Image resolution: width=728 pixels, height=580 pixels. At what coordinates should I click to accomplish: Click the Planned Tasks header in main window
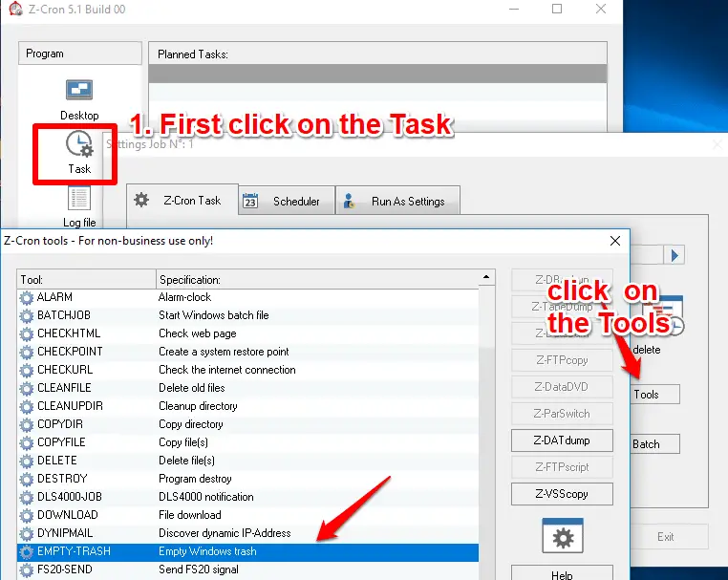point(377,54)
